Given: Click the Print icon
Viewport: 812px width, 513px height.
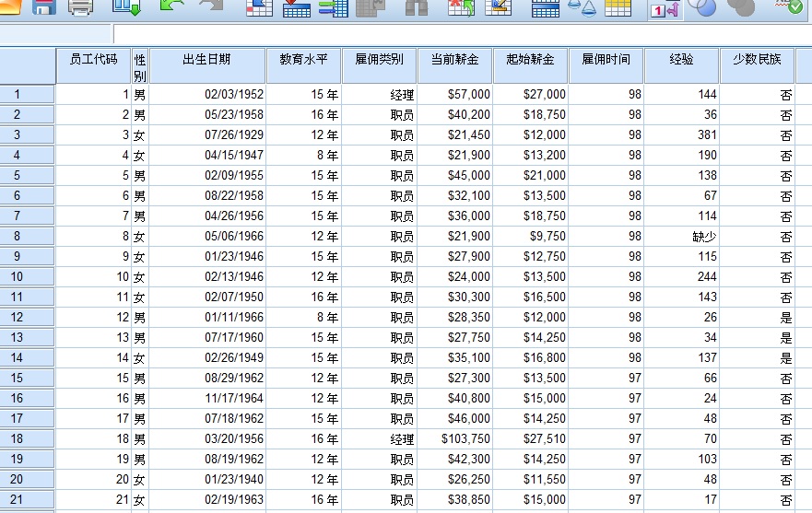Looking at the screenshot, I should click(81, 7).
